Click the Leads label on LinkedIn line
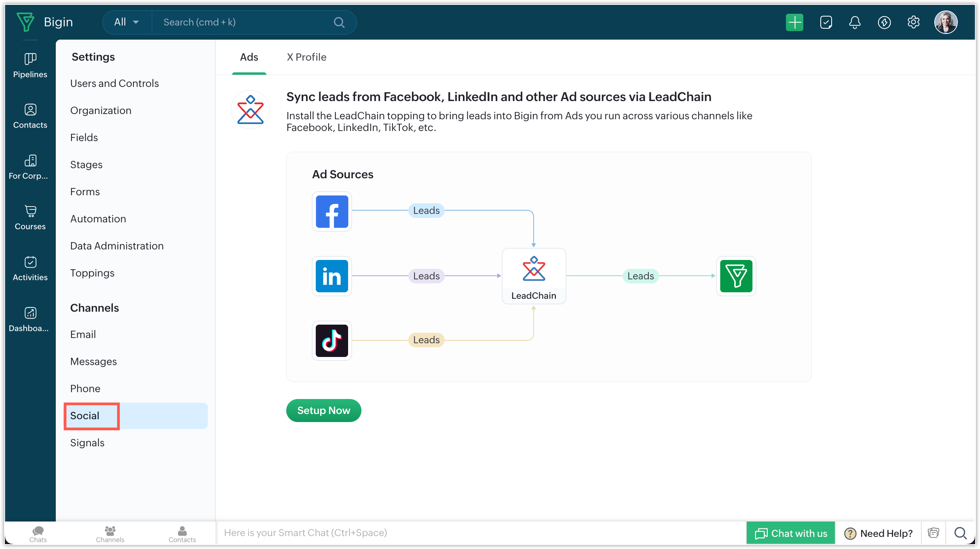The image size is (980, 549). 426,276
